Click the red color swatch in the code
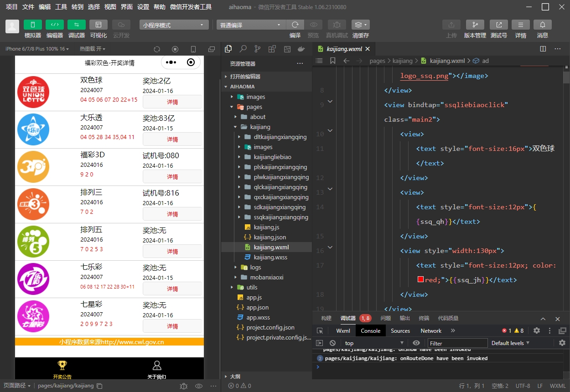This screenshot has width=570, height=392. [421, 280]
